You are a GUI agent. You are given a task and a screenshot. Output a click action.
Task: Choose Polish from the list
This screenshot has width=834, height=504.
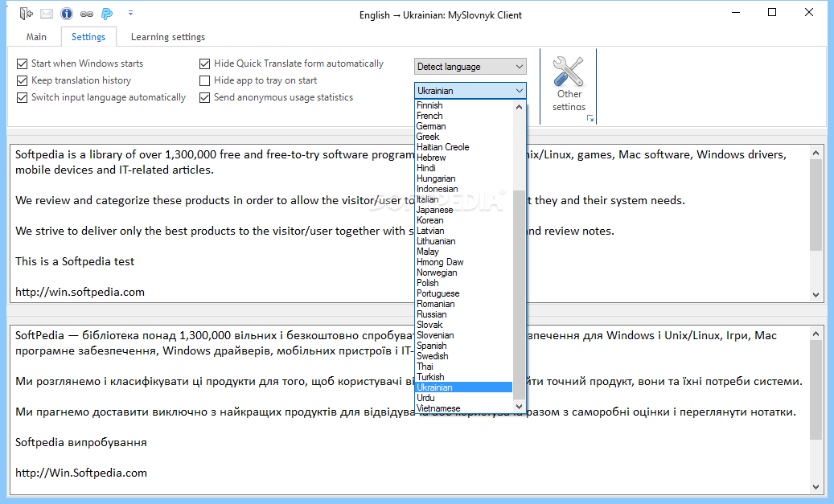[x=463, y=284]
